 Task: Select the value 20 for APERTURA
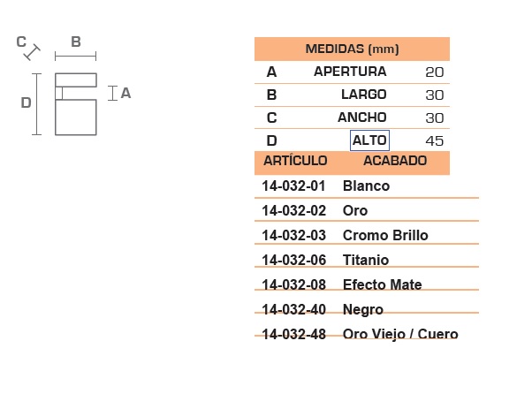point(434,72)
